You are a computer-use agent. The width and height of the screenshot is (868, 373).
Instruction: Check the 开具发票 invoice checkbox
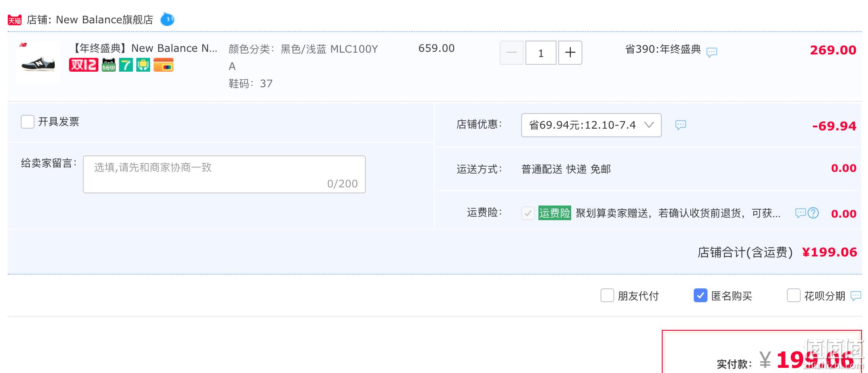click(28, 122)
